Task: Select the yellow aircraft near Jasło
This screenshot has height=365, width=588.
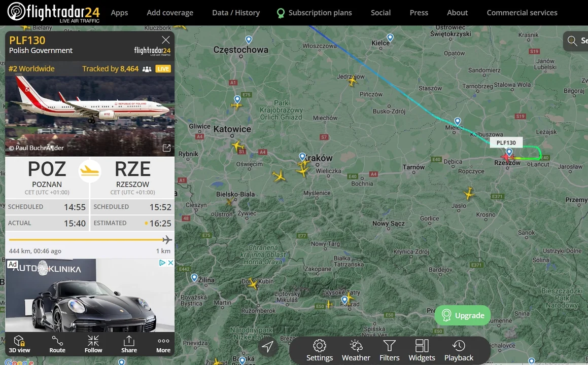Action: pyautogui.click(x=469, y=194)
